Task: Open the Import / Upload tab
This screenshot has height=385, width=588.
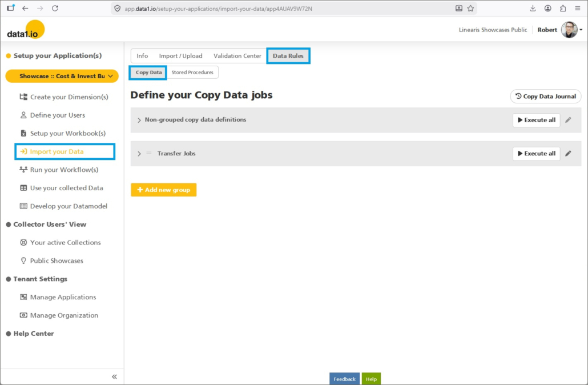Action: click(x=180, y=56)
